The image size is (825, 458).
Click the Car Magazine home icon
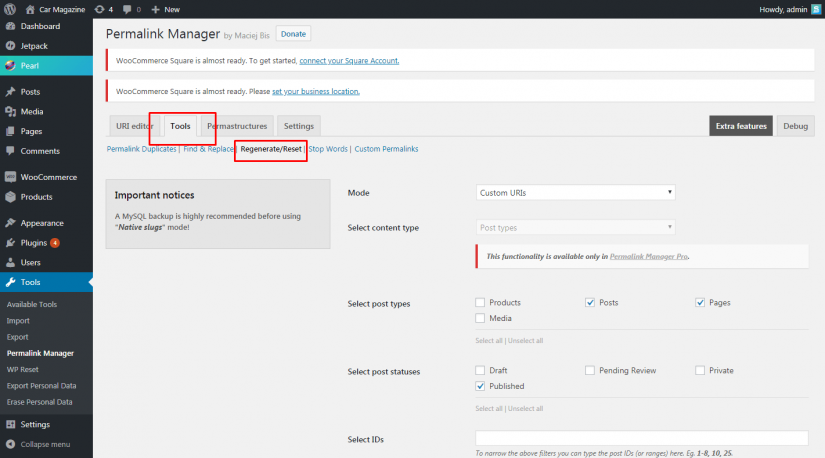pos(30,9)
